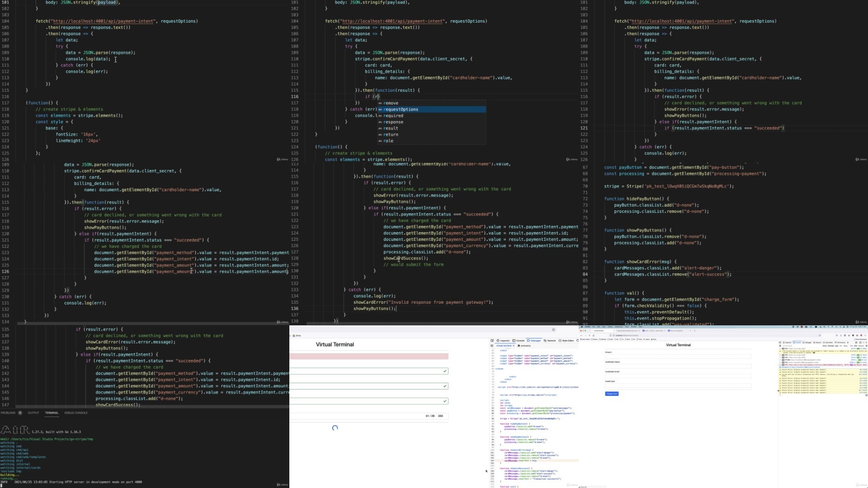This screenshot has width=868, height=488.
Task: Switch to the preload.js source tab
Action: point(524,346)
